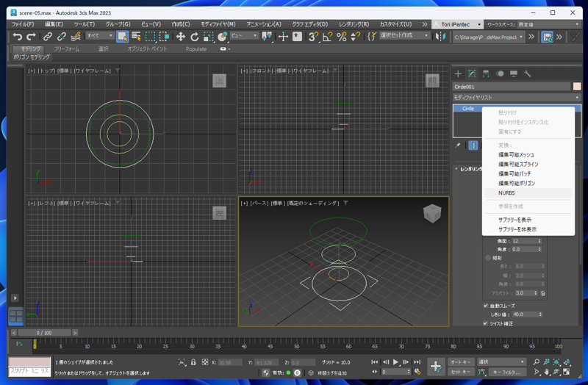Uncheck the ツイスト補正 checkbox

pyautogui.click(x=486, y=323)
